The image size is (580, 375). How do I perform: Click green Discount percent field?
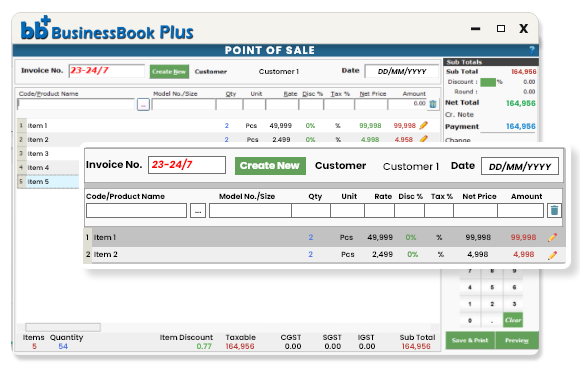488,82
